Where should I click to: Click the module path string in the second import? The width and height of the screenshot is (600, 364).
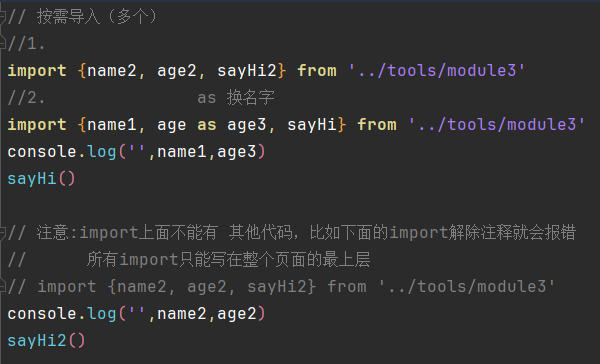tap(497, 125)
